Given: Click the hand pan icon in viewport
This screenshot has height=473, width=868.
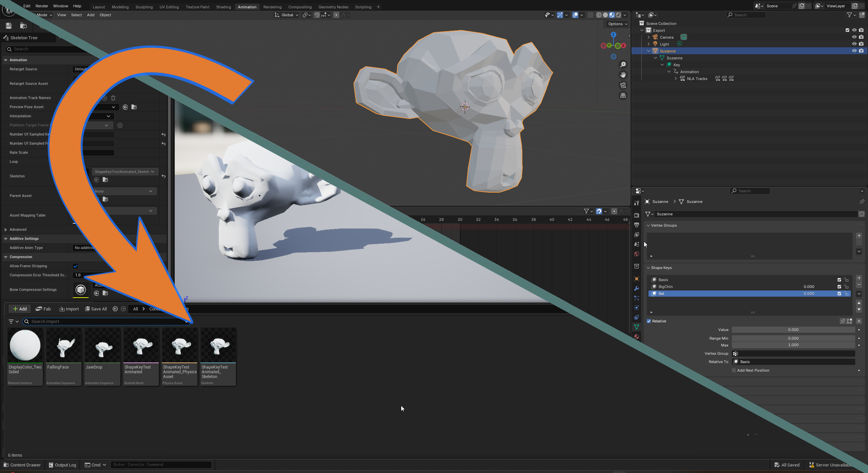Looking at the screenshot, I should click(623, 75).
